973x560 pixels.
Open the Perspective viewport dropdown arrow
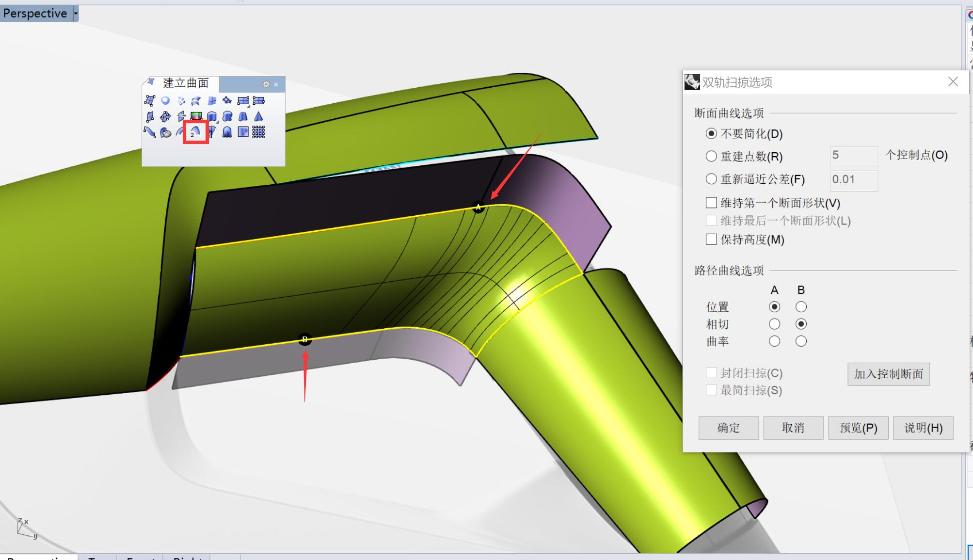pyautogui.click(x=75, y=14)
